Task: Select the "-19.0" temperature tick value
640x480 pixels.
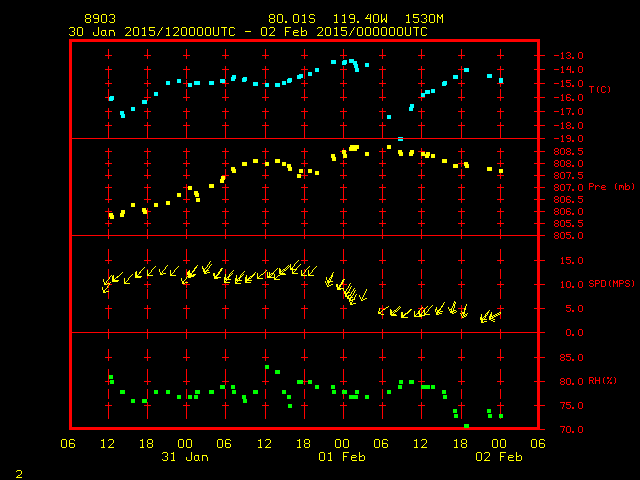Action: (x=569, y=139)
